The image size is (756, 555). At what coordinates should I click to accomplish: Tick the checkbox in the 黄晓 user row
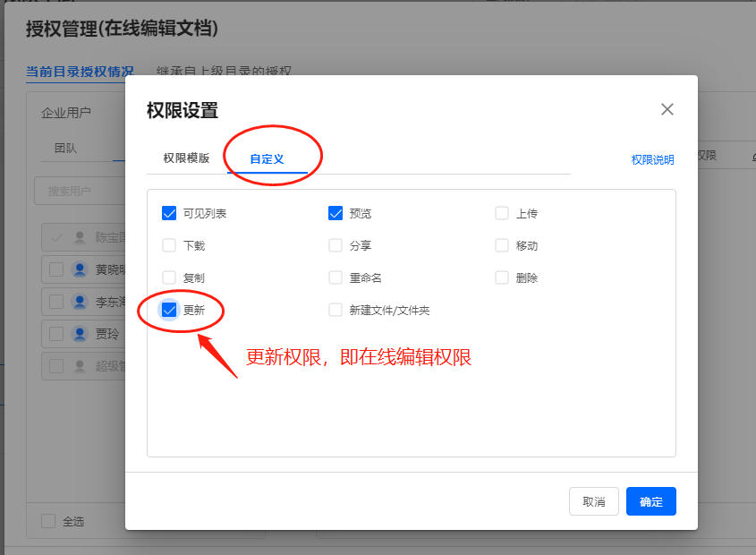click(56, 269)
